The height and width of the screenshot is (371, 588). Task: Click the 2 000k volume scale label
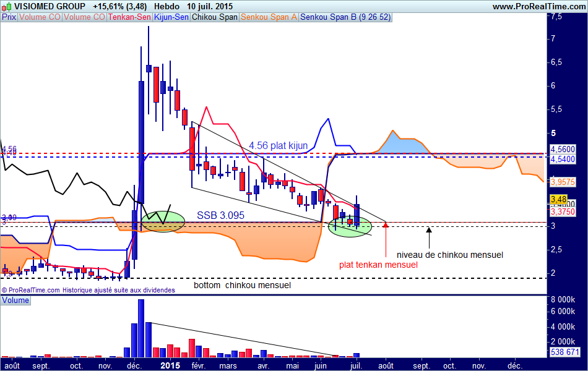(x=563, y=341)
